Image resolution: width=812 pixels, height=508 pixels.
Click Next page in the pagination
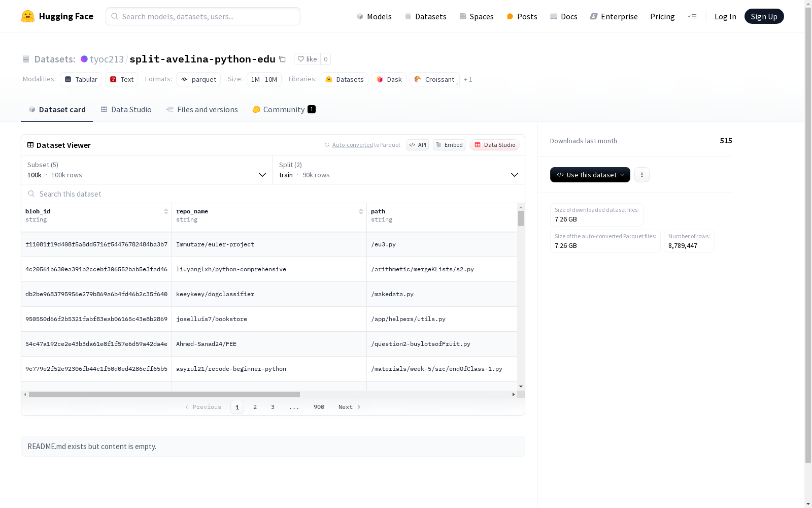350,407
